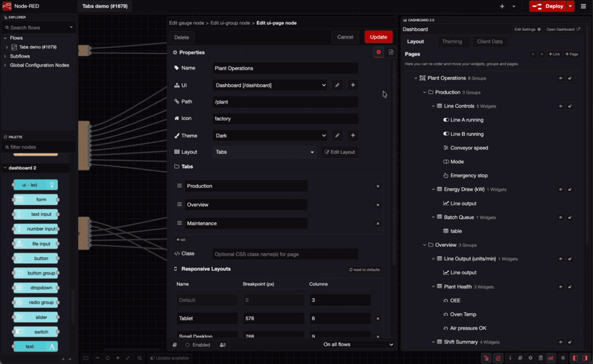This screenshot has width=593, height=364.
Task: Move selected page down in Pages list
Action: coord(541,54)
